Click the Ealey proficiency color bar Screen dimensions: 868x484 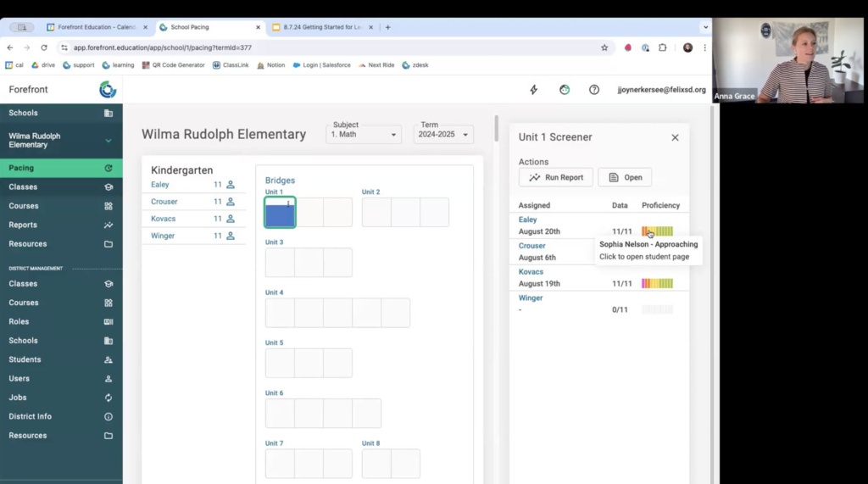(x=657, y=231)
